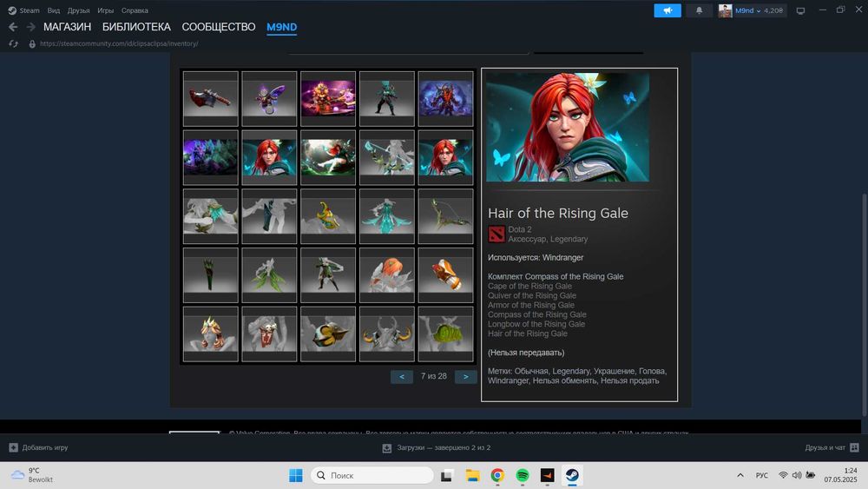Click the Hair of the Rising Gale title

coord(558,213)
